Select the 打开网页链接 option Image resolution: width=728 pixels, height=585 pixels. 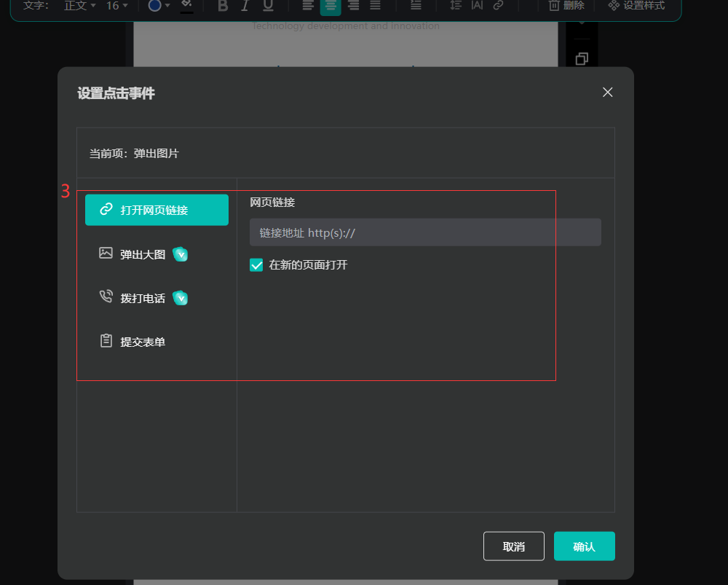[157, 210]
